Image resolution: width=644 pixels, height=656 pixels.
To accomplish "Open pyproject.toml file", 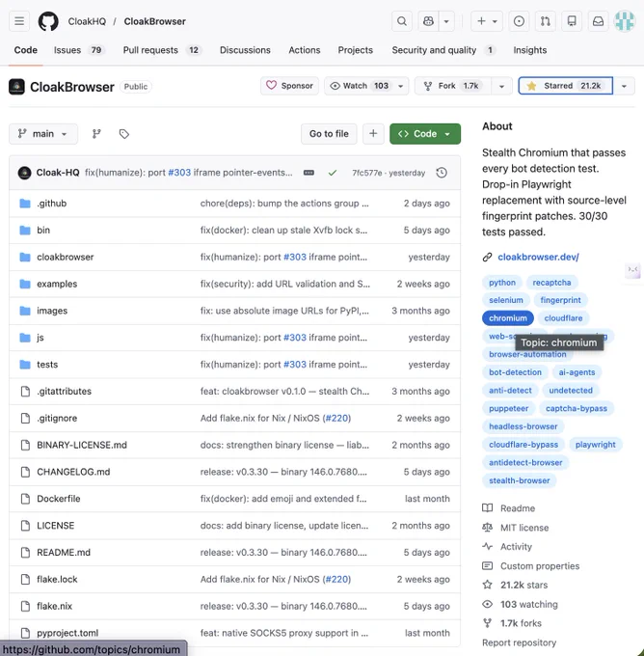I will (67, 633).
